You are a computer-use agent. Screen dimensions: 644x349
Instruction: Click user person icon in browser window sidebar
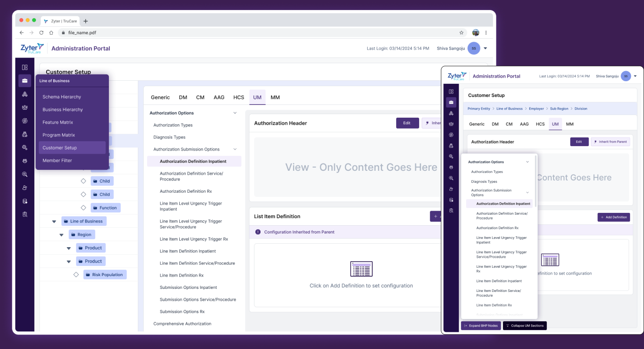(x=25, y=187)
